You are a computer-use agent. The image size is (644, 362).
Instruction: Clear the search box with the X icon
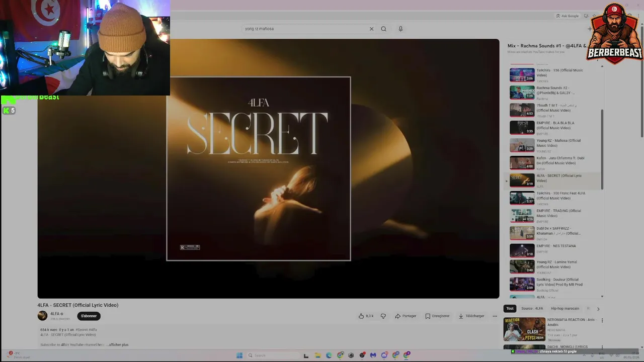(371, 29)
